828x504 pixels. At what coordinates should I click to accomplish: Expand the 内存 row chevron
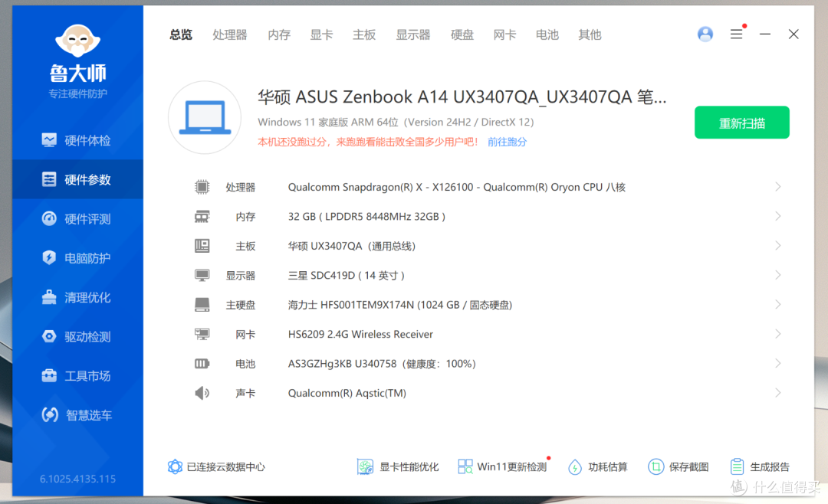coord(778,216)
